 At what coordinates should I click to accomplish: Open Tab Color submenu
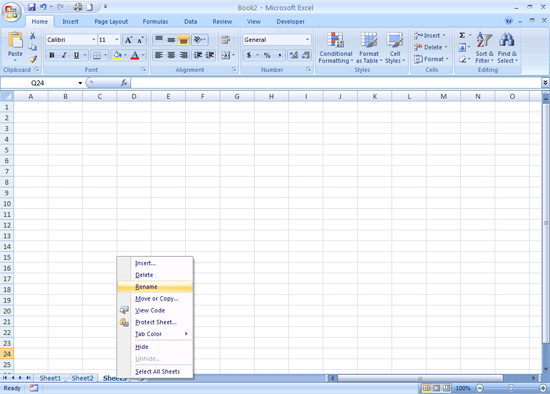click(x=155, y=334)
